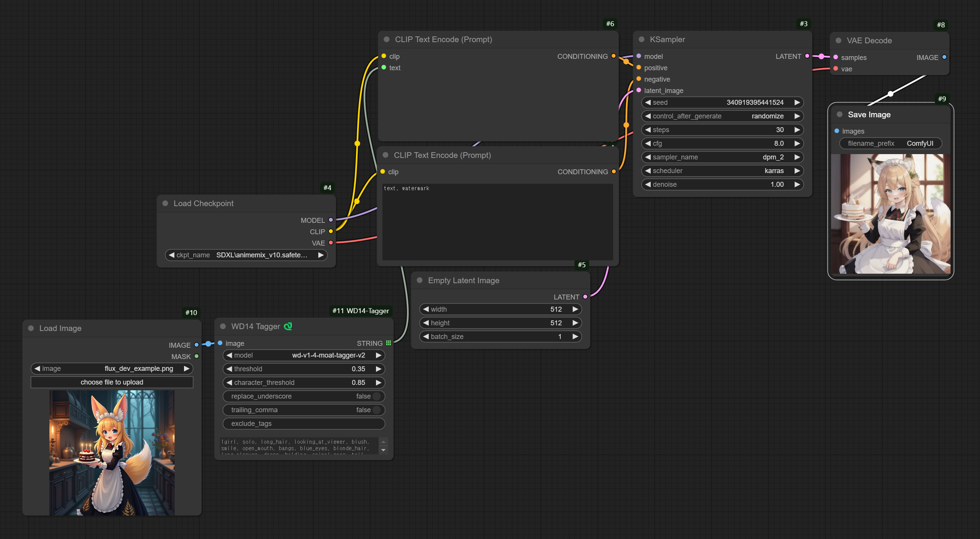
Task: Toggle the replace_underscore switch
Action: (377, 396)
